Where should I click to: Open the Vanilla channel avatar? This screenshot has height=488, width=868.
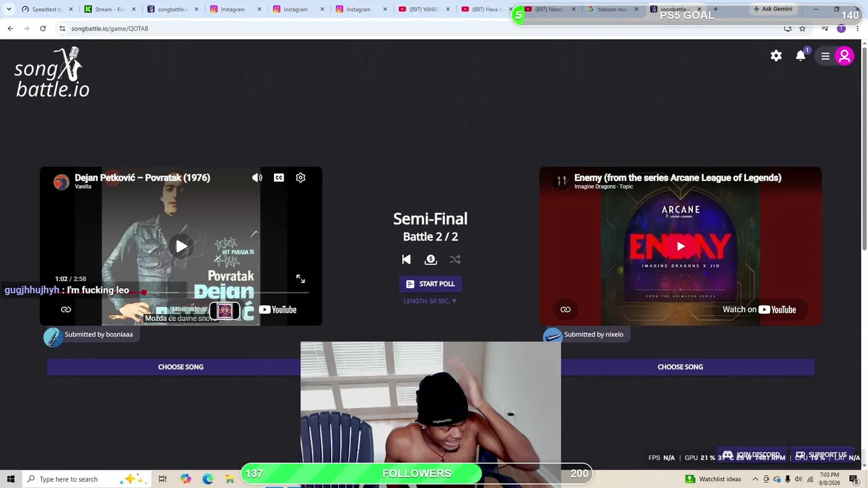point(62,182)
